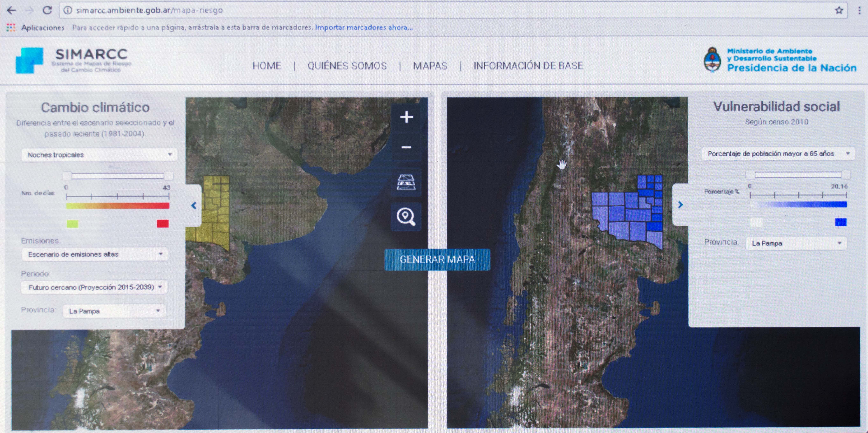The width and height of the screenshot is (868, 433).
Task: Open the Noches tropicales dropdown
Action: pyautogui.click(x=99, y=155)
